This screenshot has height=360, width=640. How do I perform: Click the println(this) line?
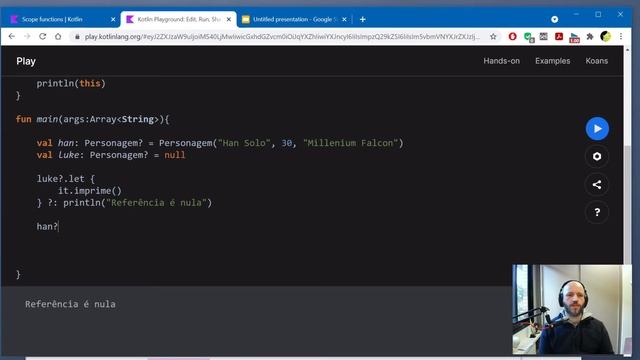71,83
